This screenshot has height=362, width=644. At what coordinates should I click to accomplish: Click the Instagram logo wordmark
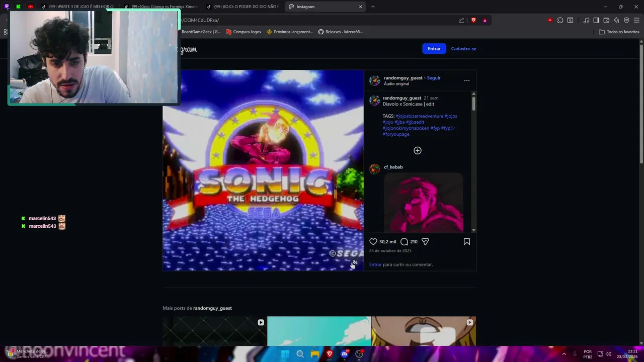coord(188,49)
